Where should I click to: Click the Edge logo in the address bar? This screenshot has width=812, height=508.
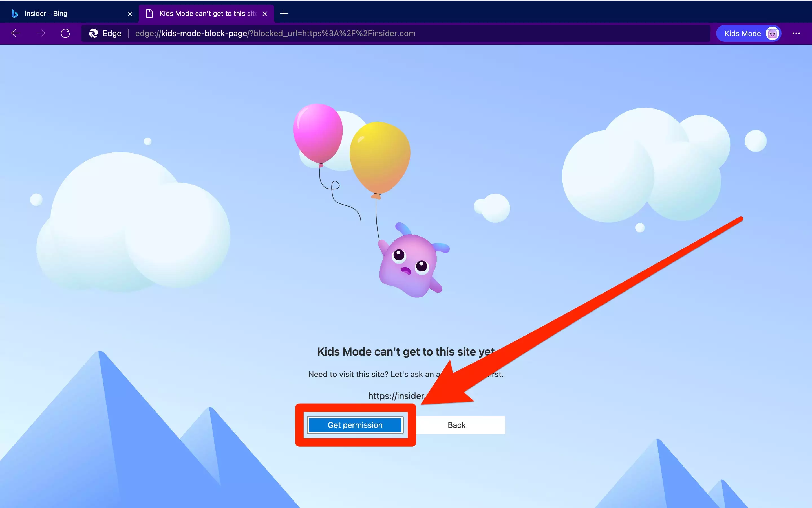click(94, 33)
